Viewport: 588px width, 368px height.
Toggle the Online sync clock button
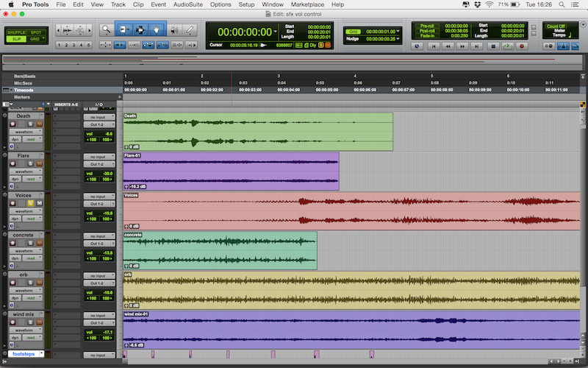point(417,46)
